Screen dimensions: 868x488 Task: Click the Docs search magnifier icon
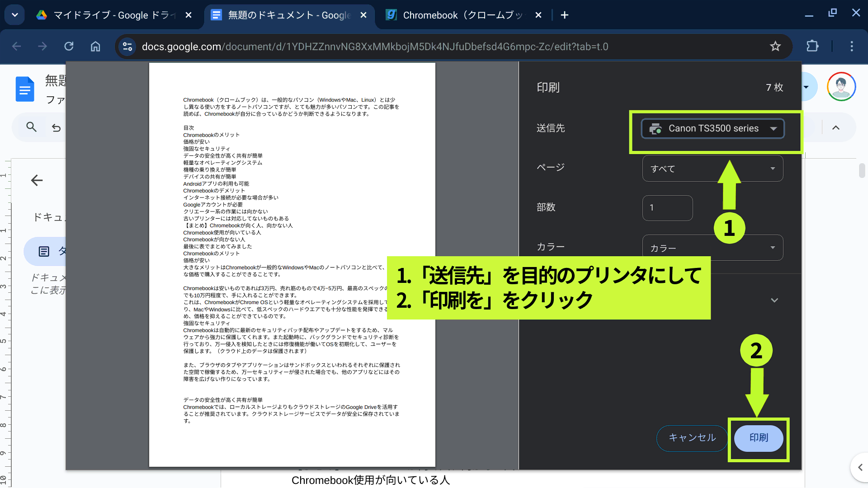coord(31,127)
